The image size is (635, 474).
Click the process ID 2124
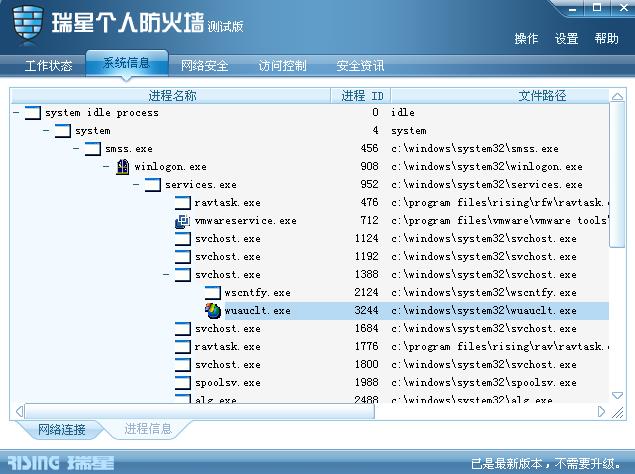click(x=367, y=293)
